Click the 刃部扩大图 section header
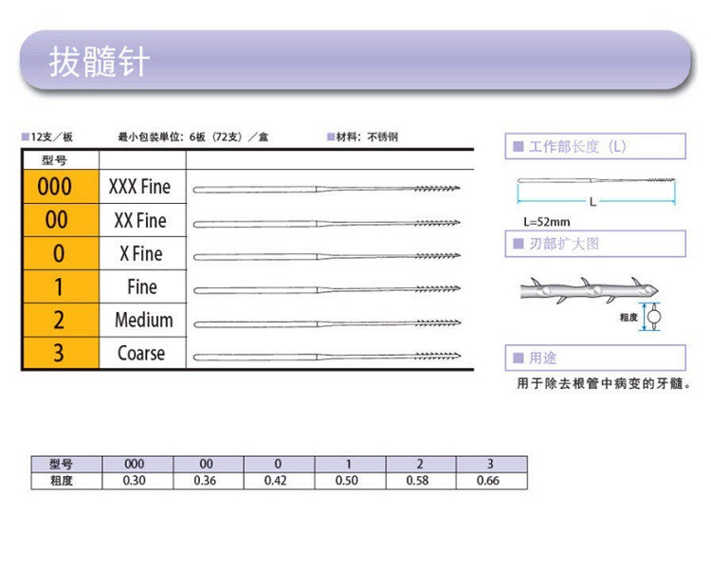Viewport: 711px width, 588px height. pyautogui.click(x=595, y=244)
